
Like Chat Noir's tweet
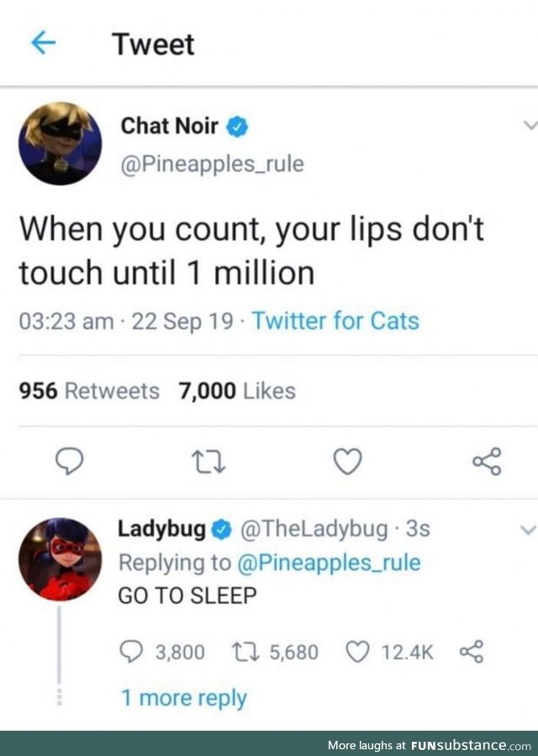[x=347, y=461]
